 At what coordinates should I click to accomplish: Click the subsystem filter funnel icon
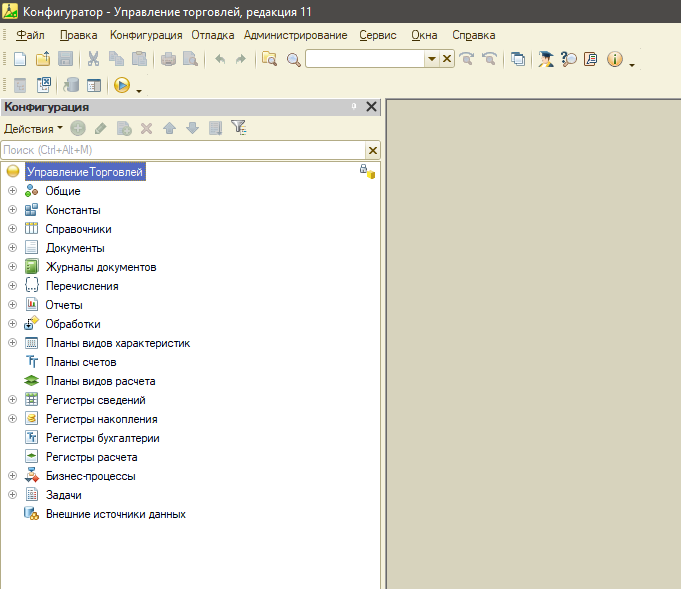click(x=239, y=127)
